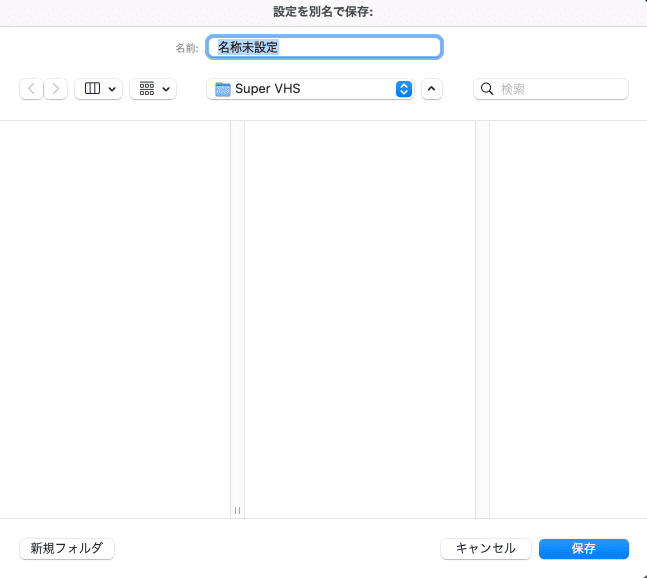Open the item grouping icon menu
The image size is (647, 578).
pos(147,88)
